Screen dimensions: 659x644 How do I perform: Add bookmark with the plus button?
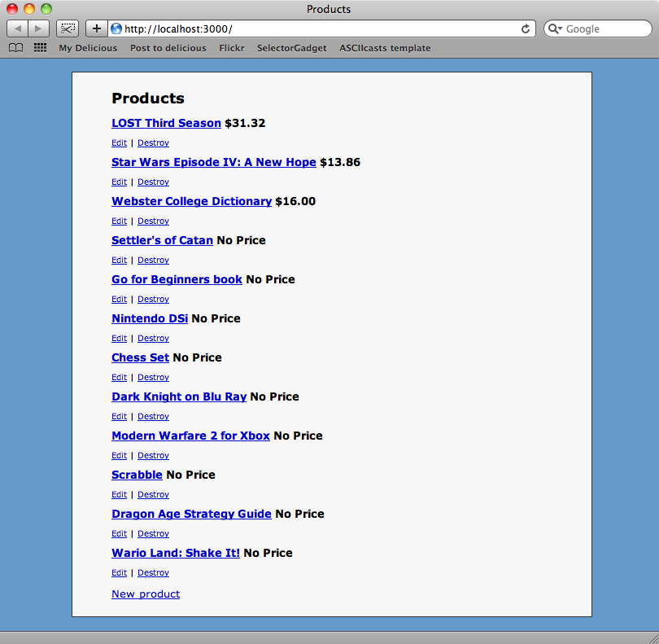97,28
